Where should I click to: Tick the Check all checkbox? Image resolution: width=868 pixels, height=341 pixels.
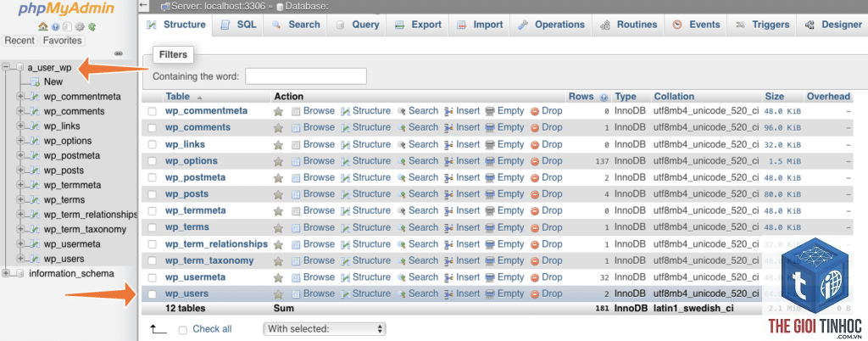point(183,329)
